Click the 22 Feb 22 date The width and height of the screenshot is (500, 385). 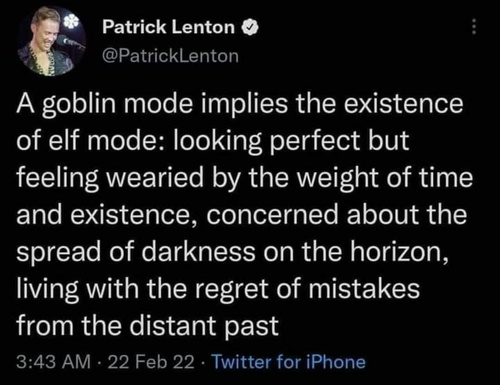click(151, 362)
